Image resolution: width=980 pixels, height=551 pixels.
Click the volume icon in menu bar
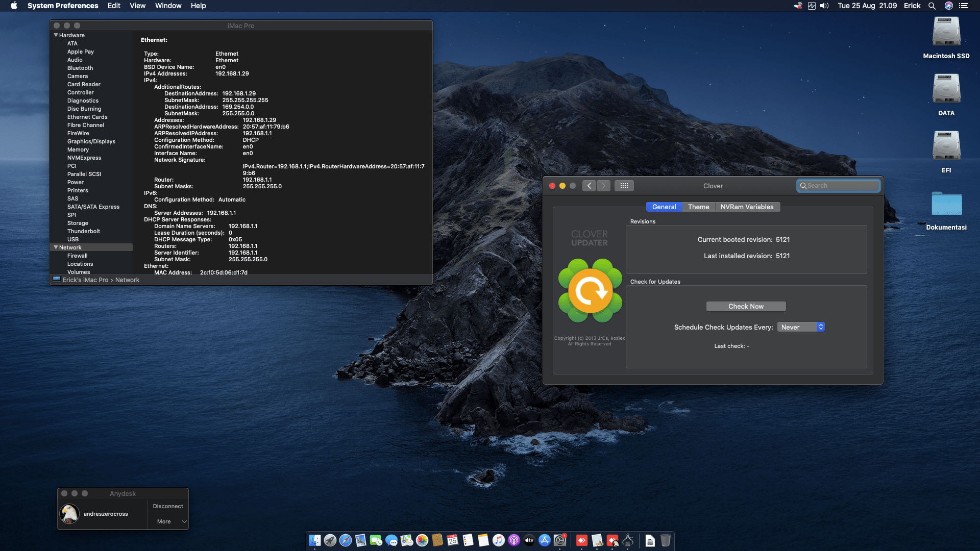(824, 6)
